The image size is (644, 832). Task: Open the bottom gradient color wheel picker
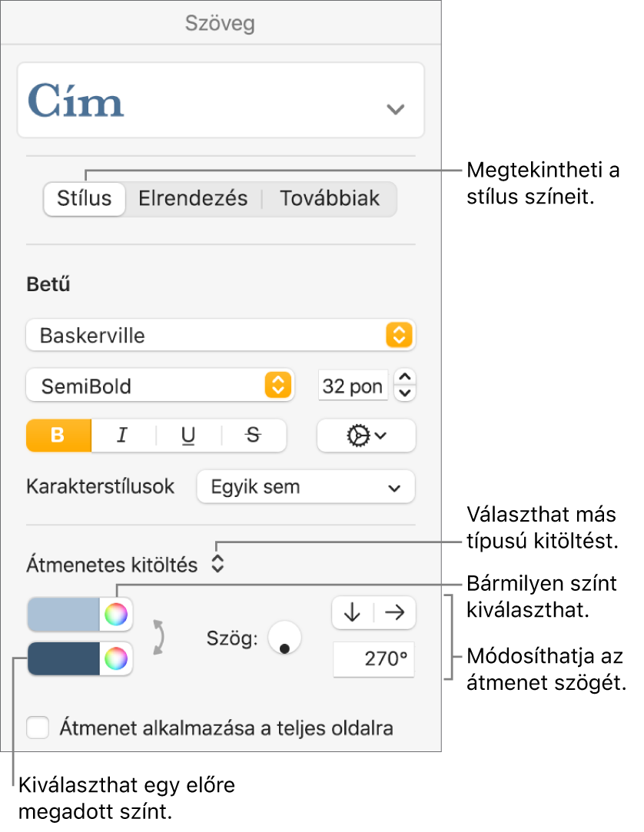coord(116,658)
